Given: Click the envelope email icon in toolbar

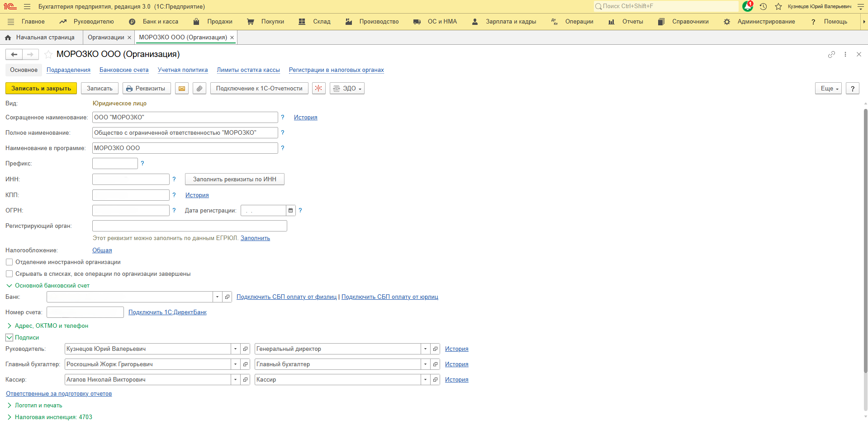Looking at the screenshot, I should 182,89.
